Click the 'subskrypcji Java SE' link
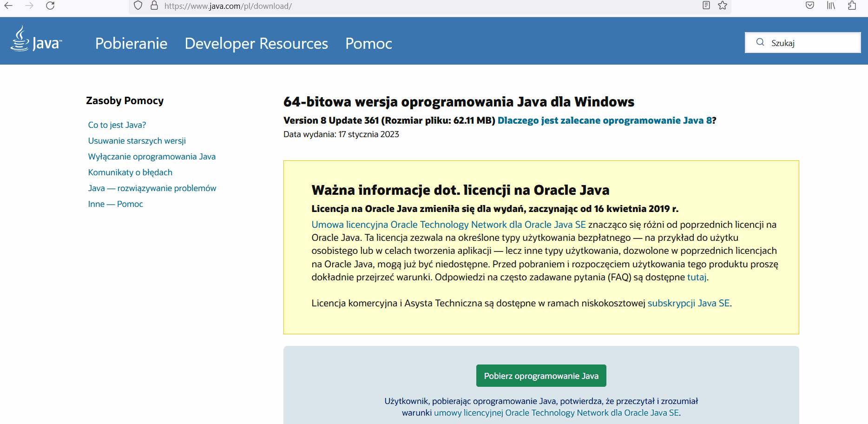Screen dimensions: 868x424 pyautogui.click(x=688, y=303)
